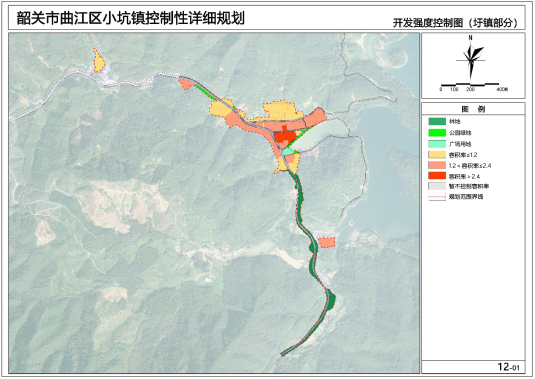Click the legend label 公园绿地
The image size is (535, 379).
[x=460, y=133]
